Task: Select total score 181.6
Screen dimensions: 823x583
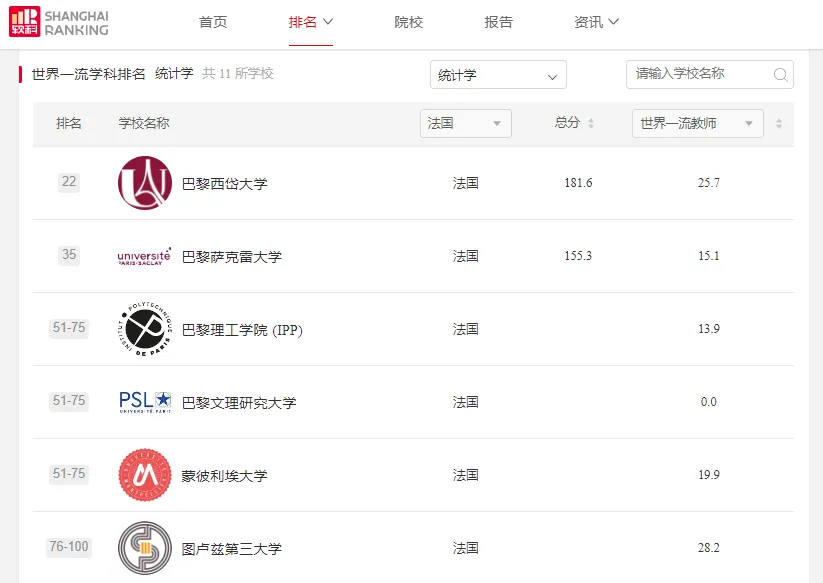Action: click(578, 183)
